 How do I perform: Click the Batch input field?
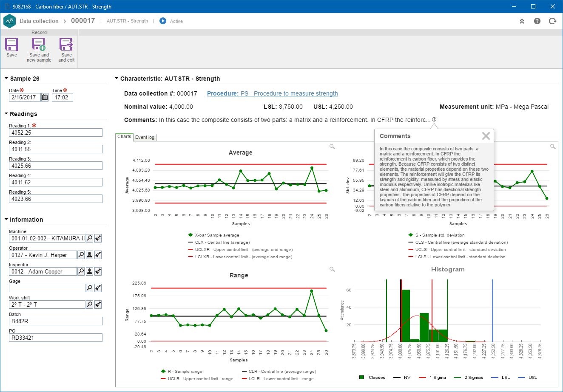(x=56, y=321)
